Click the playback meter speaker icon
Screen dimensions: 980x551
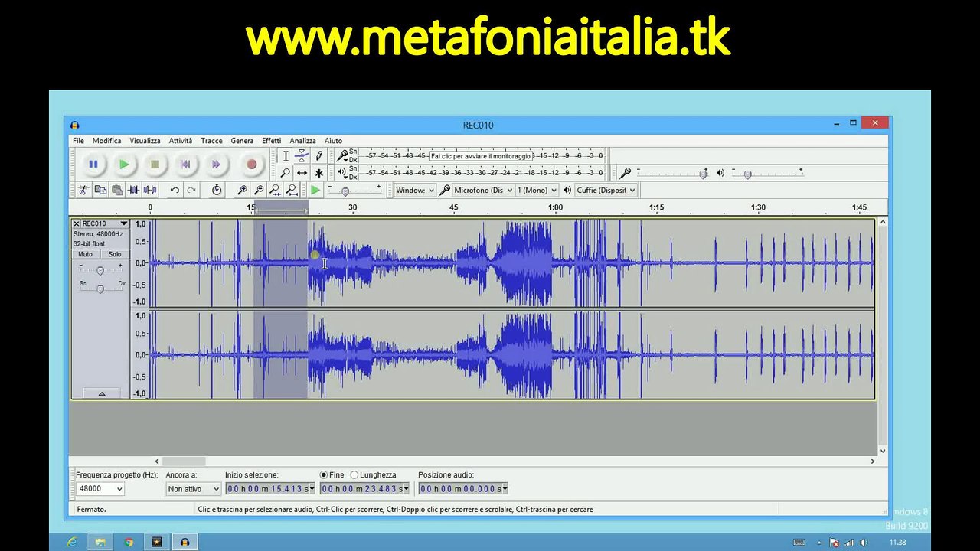pyautogui.click(x=341, y=173)
